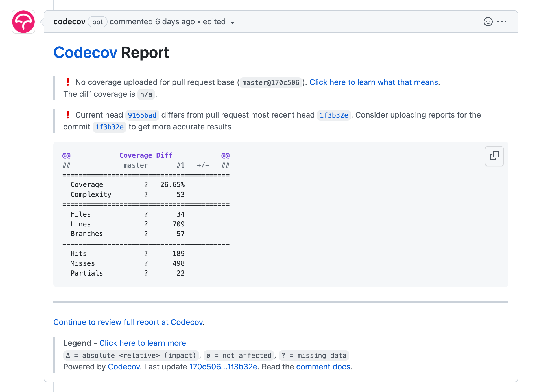This screenshot has width=550, height=392.
Task: Copy the coverage diff code block
Action: click(x=494, y=156)
